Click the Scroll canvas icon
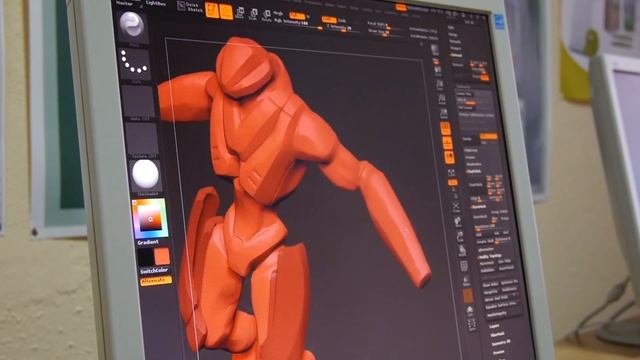Screen dimensions: 640x360 coord(438,70)
